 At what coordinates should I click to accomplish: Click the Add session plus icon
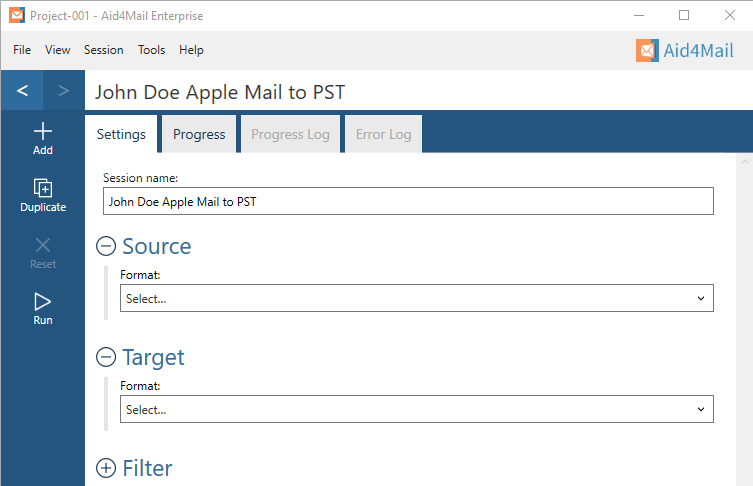pyautogui.click(x=43, y=132)
